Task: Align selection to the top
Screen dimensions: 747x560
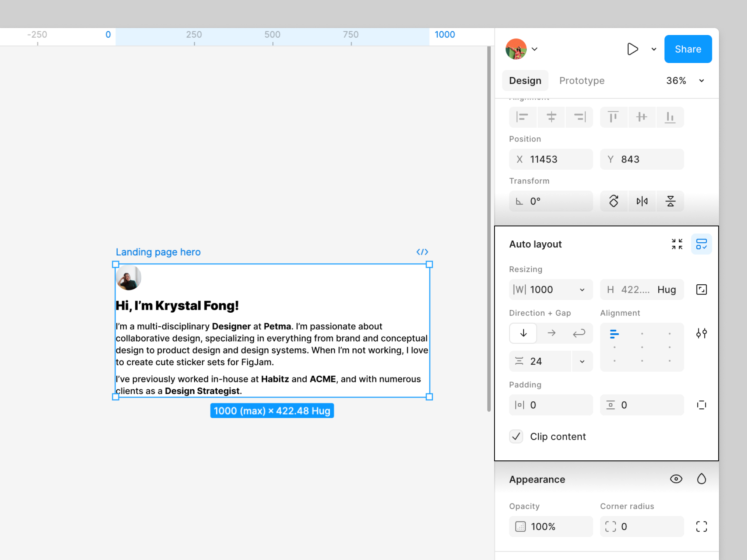Action: coord(614,117)
